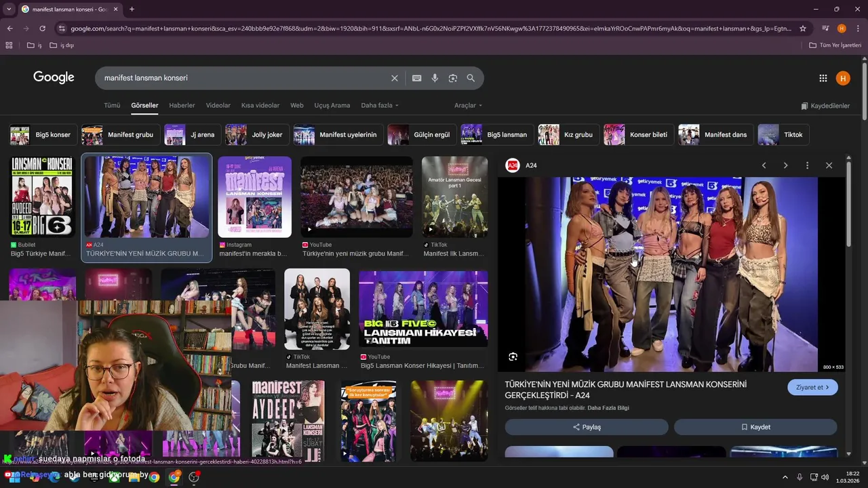
Task: Open the 'Daha Fazla Bilgi' copyright link
Action: pos(608,408)
